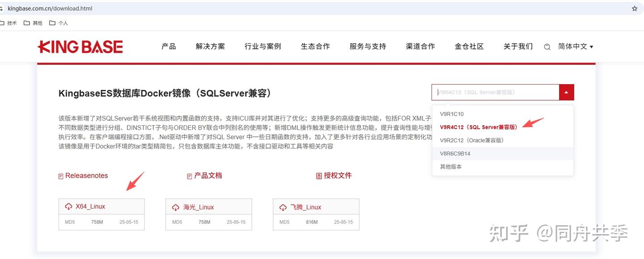
Task: Click the document icon beside 产品文档
Action: click(x=190, y=176)
